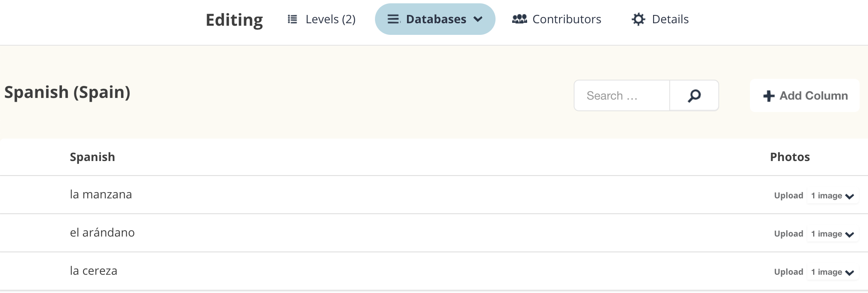
Task: Click the Photos column header
Action: tap(789, 157)
